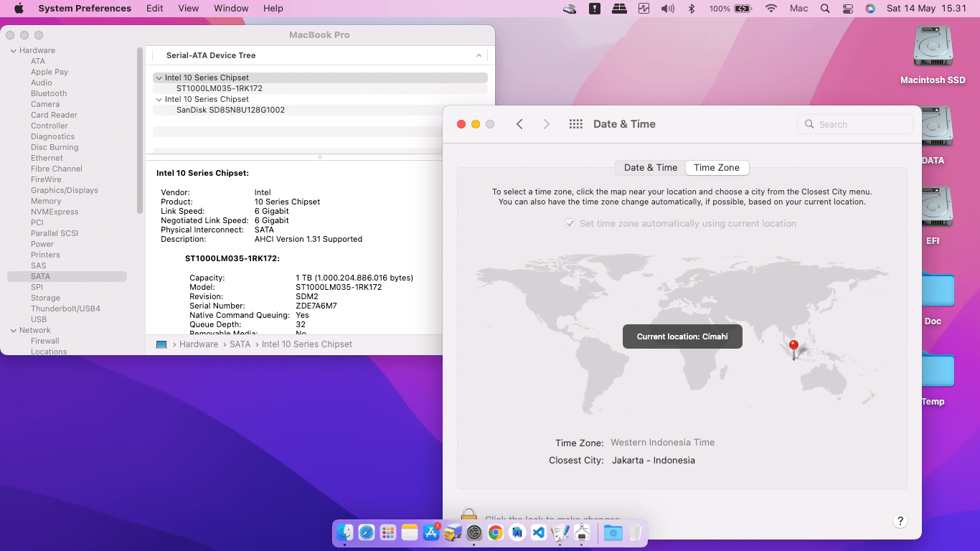Open Finder from the Dock
This screenshot has height=551, width=980.
(345, 532)
